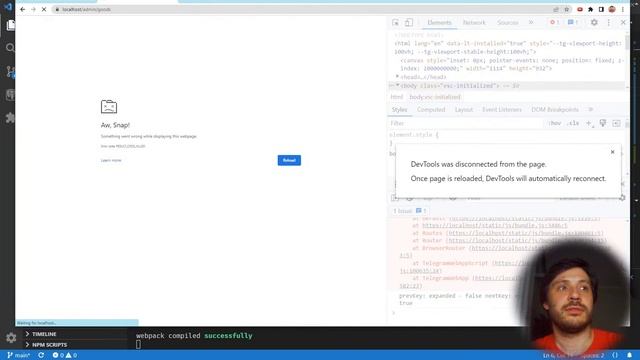
Task: Select the html breadcrumb in DevTools
Action: coord(396,97)
